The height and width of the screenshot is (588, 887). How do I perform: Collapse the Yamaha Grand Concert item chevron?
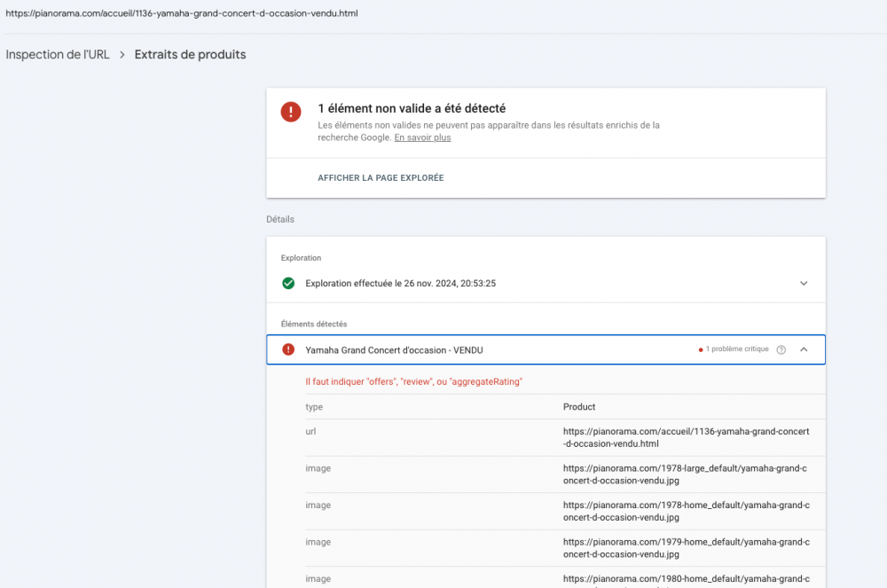pos(804,349)
